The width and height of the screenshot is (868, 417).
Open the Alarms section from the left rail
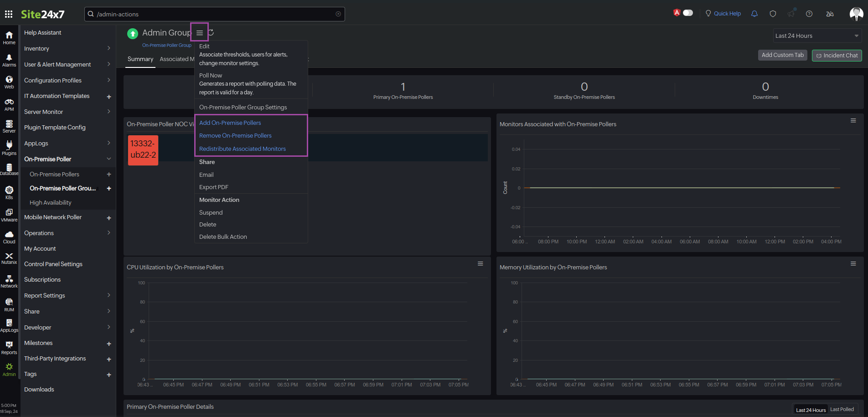pyautogui.click(x=9, y=58)
